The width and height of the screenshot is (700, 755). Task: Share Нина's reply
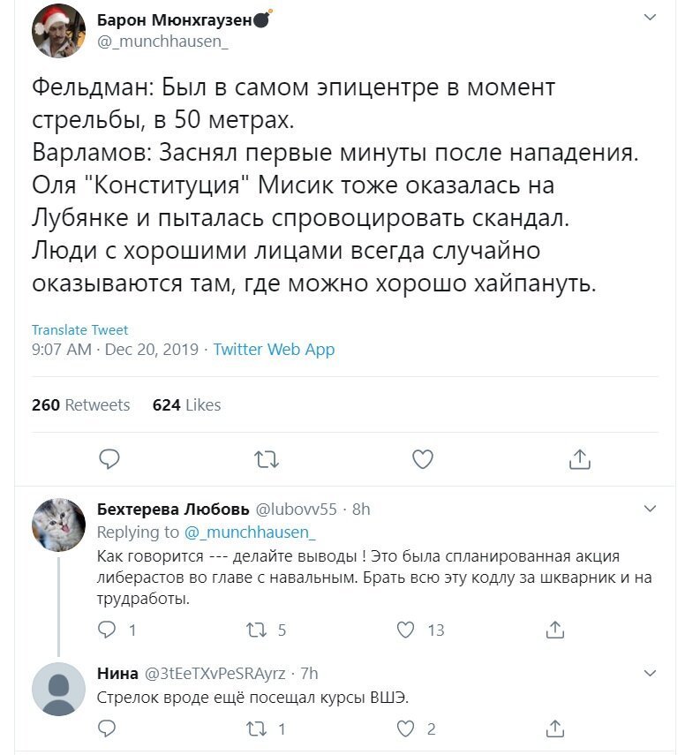click(555, 729)
